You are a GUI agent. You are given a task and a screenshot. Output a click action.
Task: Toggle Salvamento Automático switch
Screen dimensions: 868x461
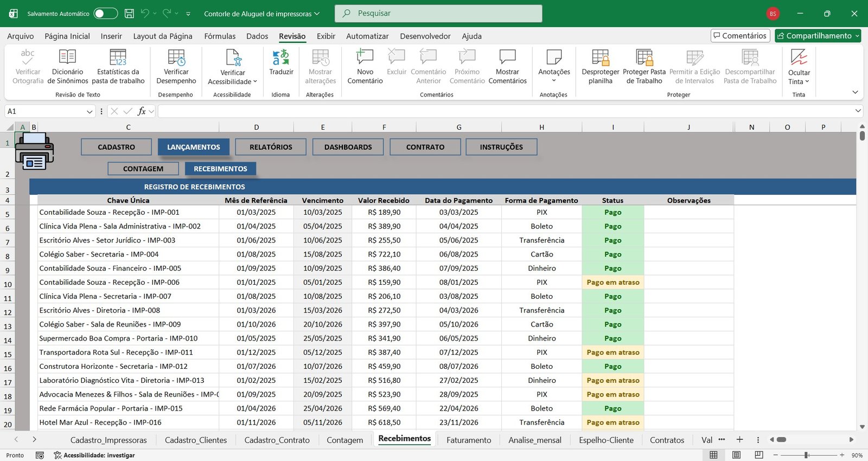click(x=106, y=14)
